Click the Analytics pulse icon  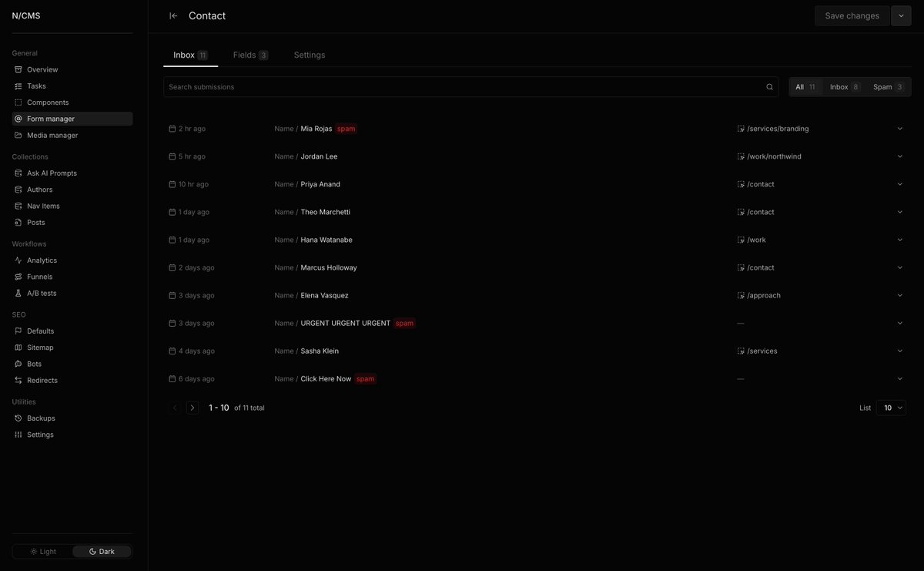(x=18, y=260)
